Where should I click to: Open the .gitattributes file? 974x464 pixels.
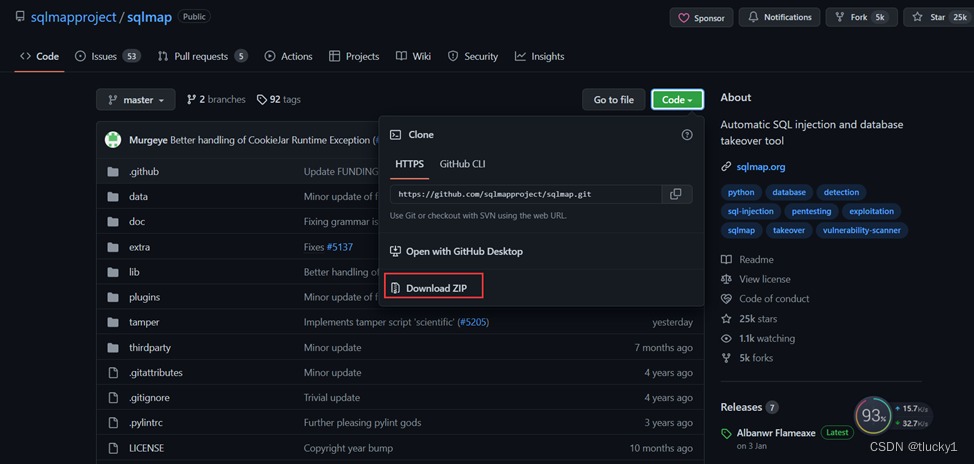tap(155, 373)
